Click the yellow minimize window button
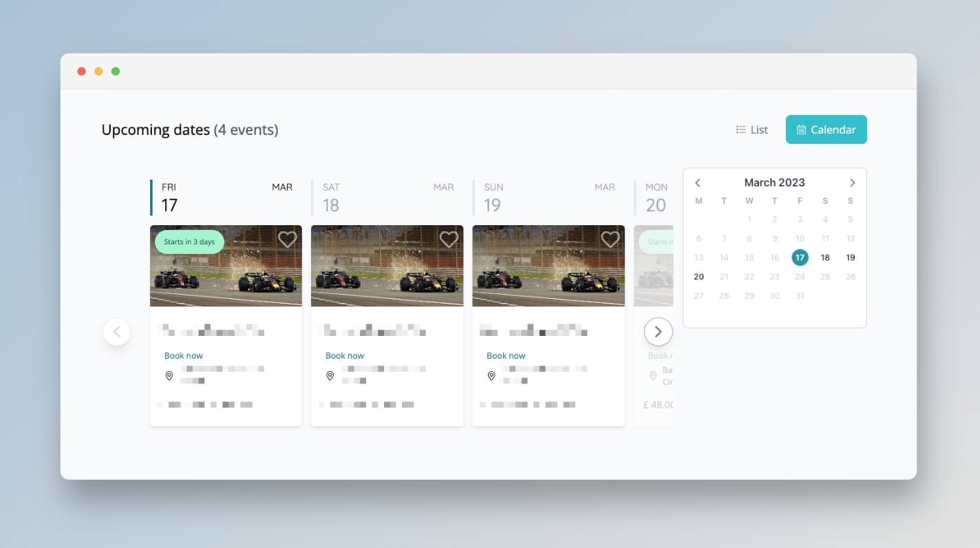Screen dimensions: 980x548 pos(98,71)
